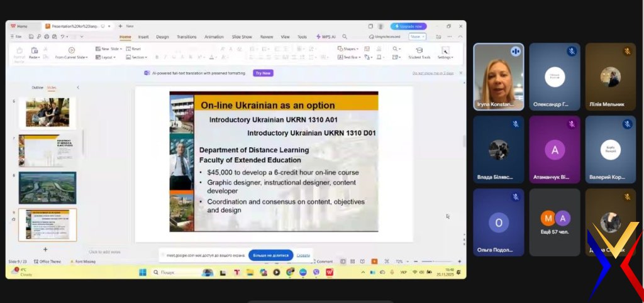The height and width of the screenshot is (303, 644).
Task: Open the WPS Home tab icon
Action: tap(19, 26)
